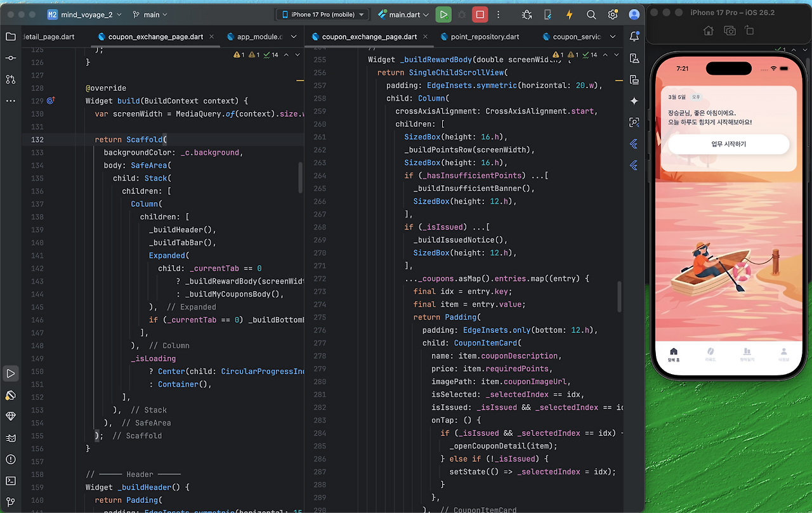Open the Notifications bell in right sidebar
Image resolution: width=812 pixels, height=513 pixels.
click(634, 37)
